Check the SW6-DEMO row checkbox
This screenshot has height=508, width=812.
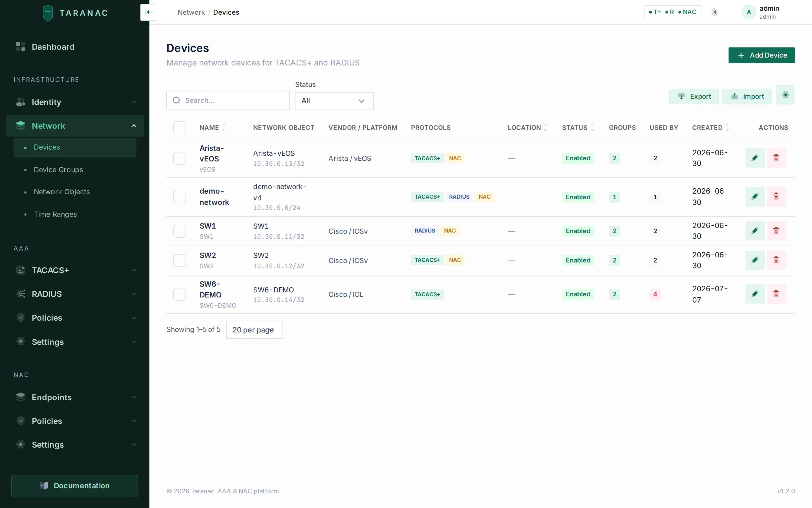180,294
